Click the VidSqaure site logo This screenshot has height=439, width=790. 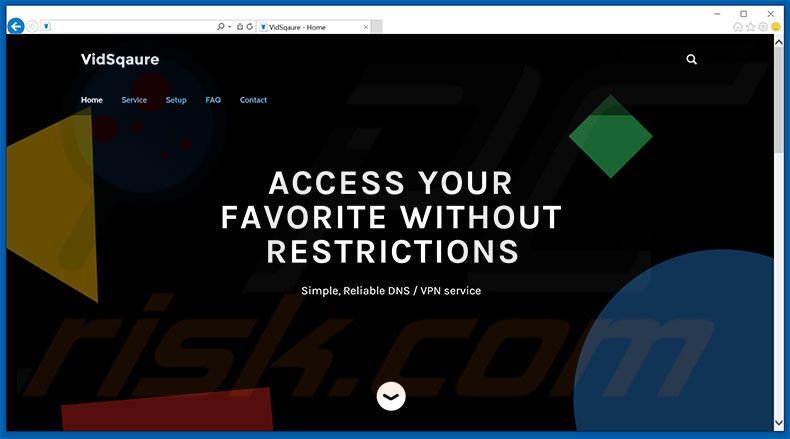click(x=120, y=59)
